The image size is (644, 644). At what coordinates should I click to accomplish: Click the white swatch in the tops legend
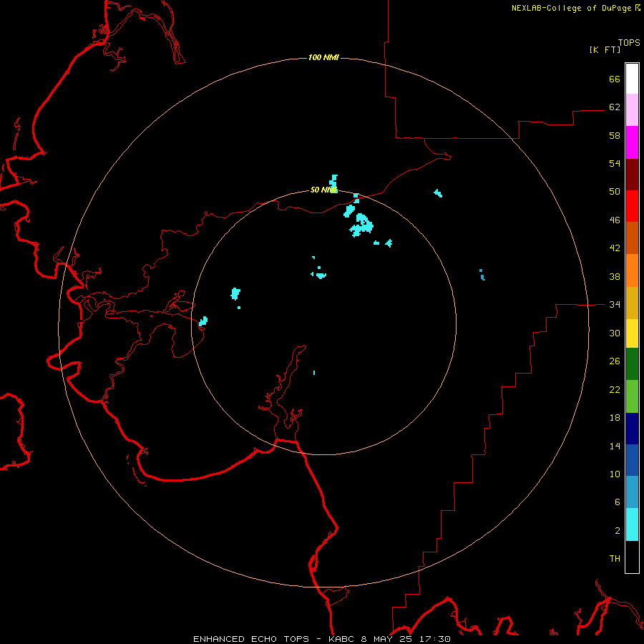(x=632, y=79)
